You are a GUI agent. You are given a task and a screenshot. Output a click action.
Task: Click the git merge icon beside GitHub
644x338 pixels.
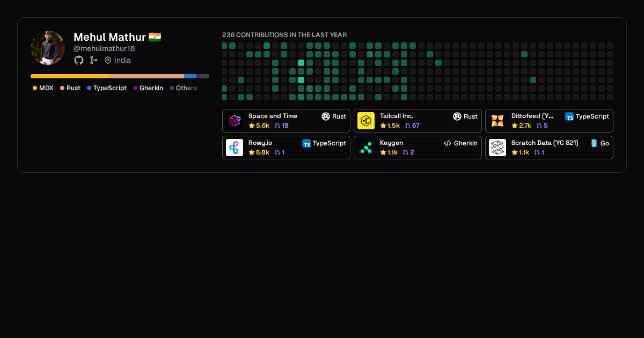coord(94,60)
